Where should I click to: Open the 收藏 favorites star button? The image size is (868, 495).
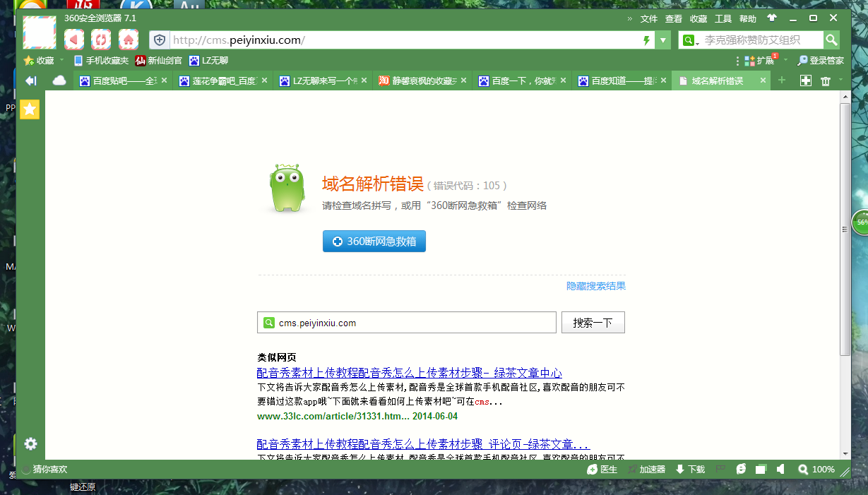coord(39,61)
